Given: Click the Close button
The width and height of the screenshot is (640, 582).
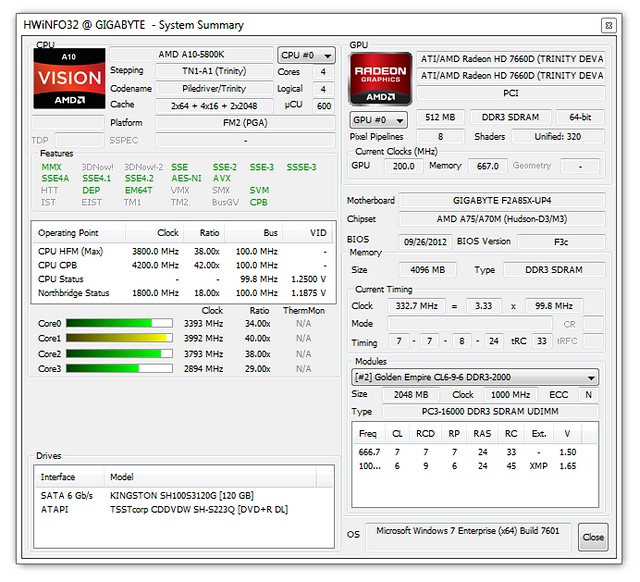Looking at the screenshot, I should [x=593, y=537].
